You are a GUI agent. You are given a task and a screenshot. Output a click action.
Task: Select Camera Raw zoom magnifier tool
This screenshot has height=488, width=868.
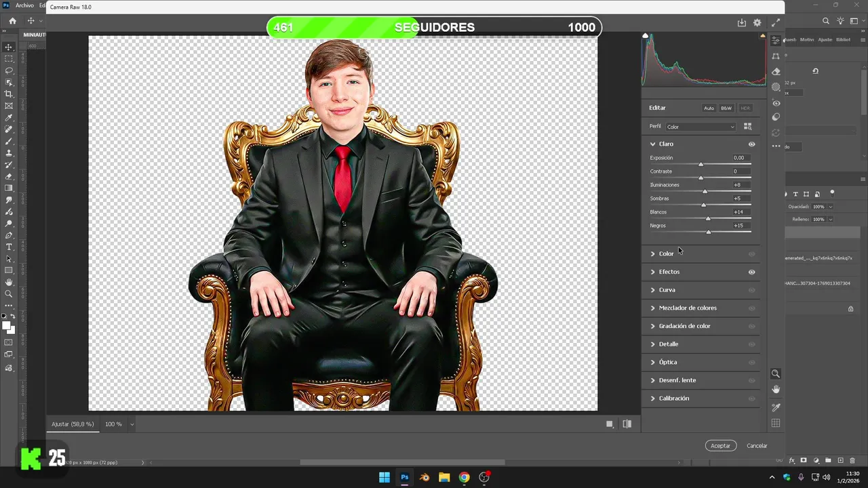[x=776, y=373]
